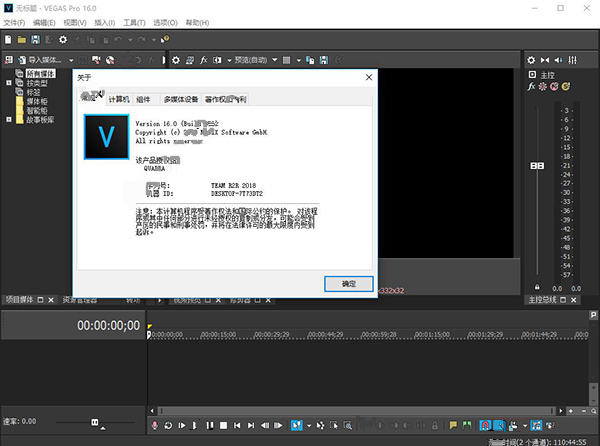The image size is (600, 446).
Task: Open mixer faders icon in Master Bus
Action: click(572, 60)
